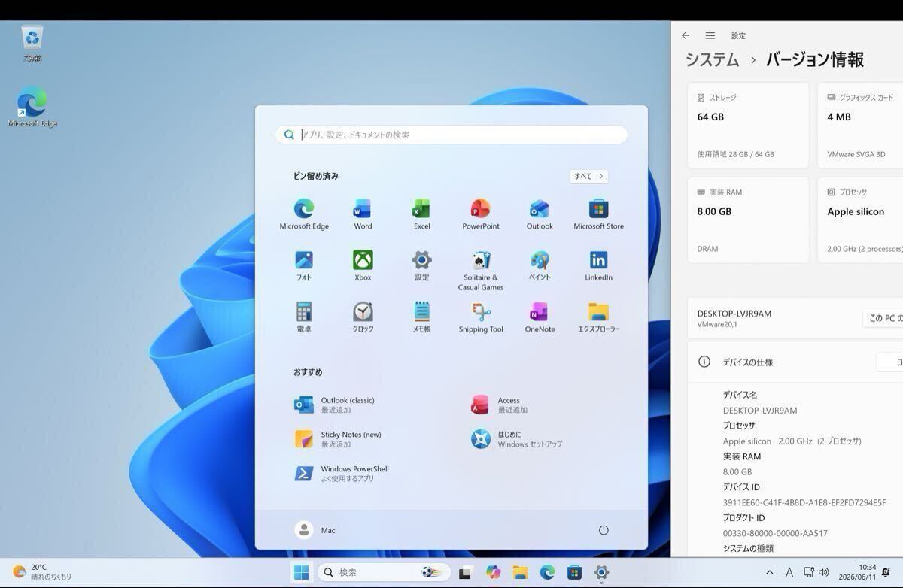Image resolution: width=903 pixels, height=588 pixels.
Task: Open File Explorer from taskbar
Action: [521, 573]
